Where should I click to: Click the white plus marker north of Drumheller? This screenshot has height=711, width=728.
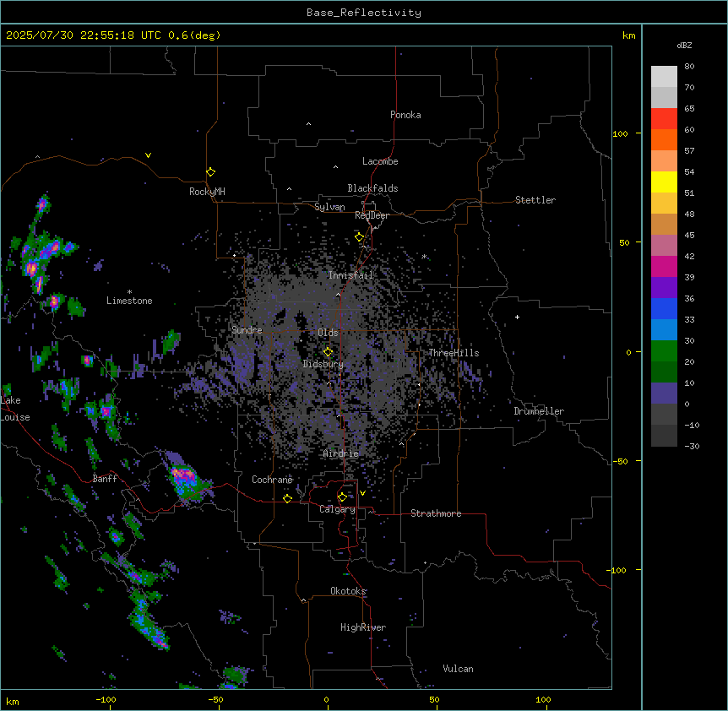point(517,317)
